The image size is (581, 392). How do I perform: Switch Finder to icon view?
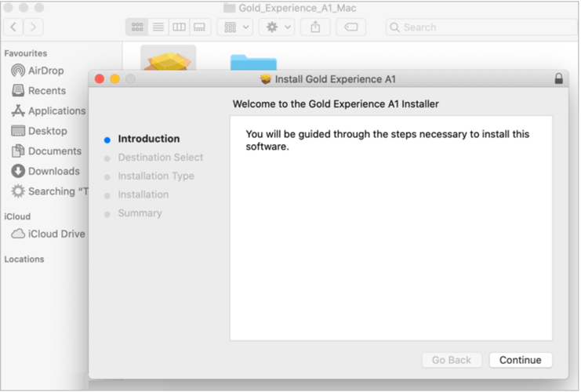pyautogui.click(x=137, y=27)
